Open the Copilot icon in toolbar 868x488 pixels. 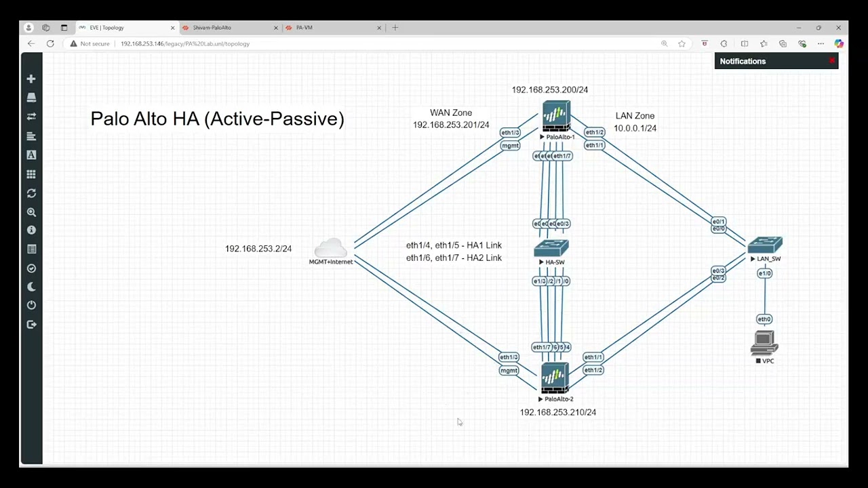pos(839,43)
